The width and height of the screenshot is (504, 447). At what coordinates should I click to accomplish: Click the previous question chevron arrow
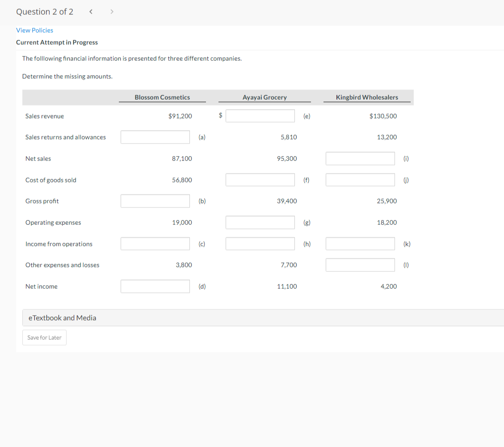click(x=91, y=12)
